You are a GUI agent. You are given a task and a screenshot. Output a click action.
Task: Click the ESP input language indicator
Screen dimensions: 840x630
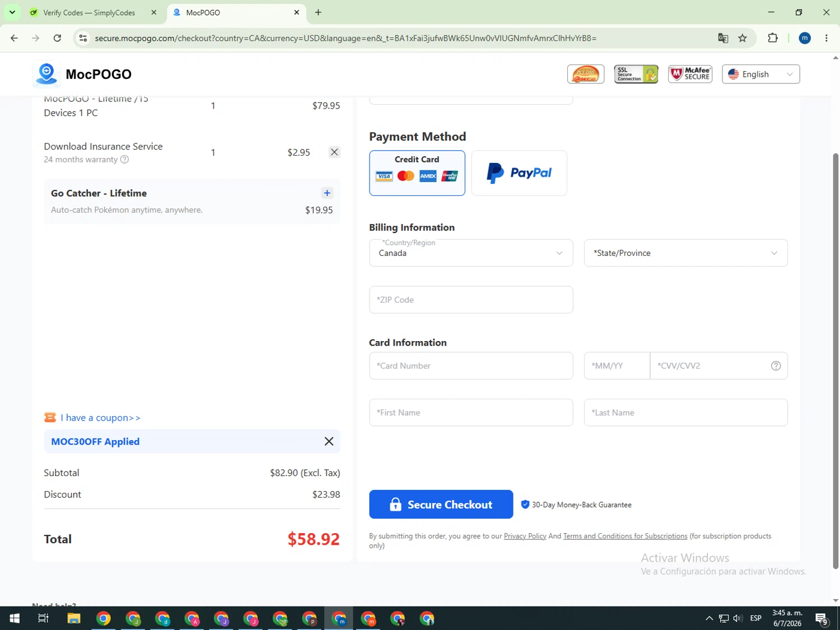756,618
